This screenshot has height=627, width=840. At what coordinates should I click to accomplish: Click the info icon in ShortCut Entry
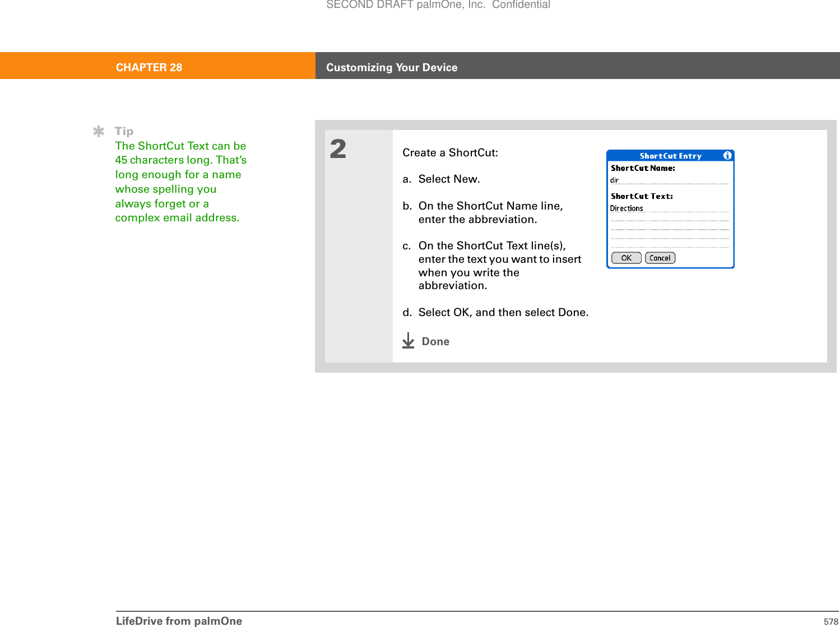pyautogui.click(x=727, y=156)
